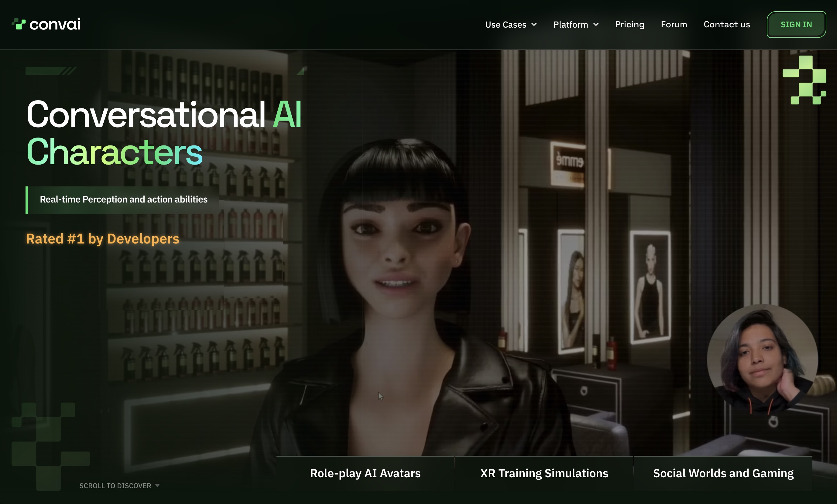This screenshot has height=504, width=837.
Task: Open the Use Cases menu
Action: 506,24
